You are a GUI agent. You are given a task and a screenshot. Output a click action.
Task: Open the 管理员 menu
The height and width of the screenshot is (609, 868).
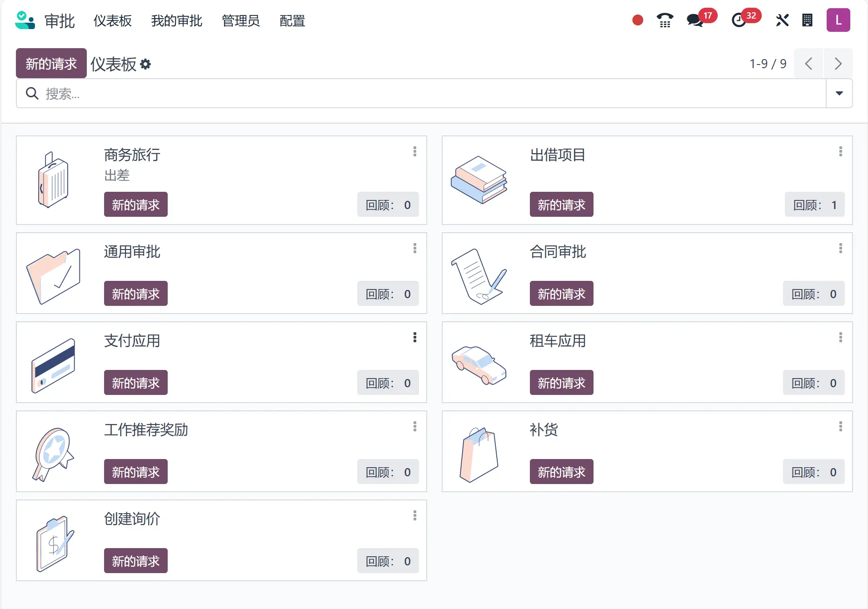point(241,20)
